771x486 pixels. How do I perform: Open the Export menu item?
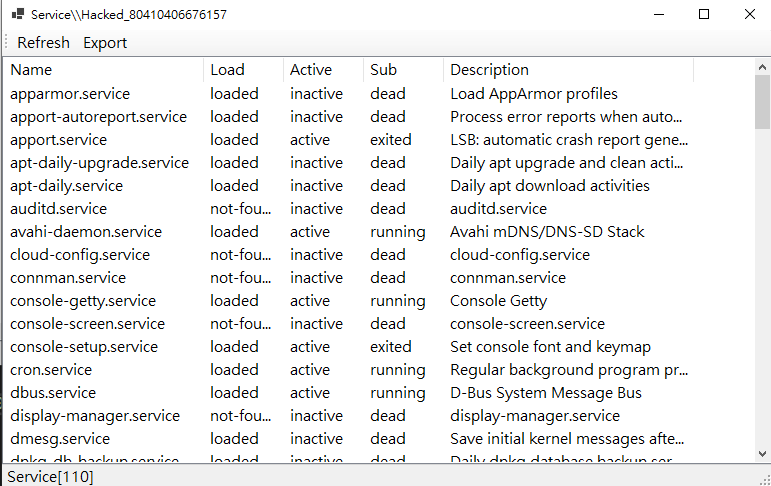tap(105, 42)
